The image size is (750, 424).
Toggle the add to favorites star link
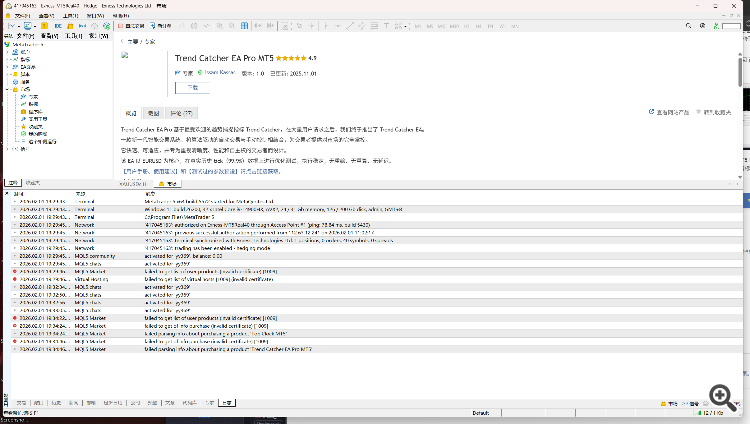coord(713,112)
